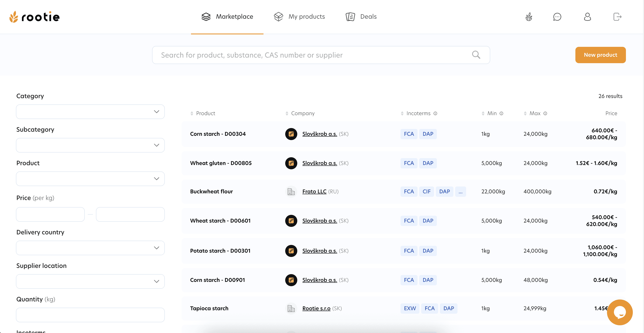Open Potato starch - D00301 product

coord(220,251)
